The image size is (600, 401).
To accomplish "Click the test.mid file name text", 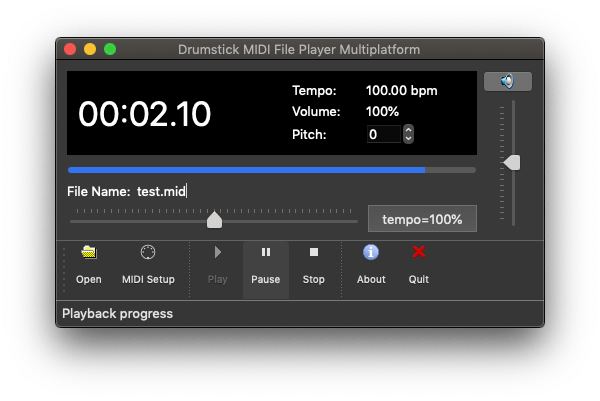I will point(161,192).
